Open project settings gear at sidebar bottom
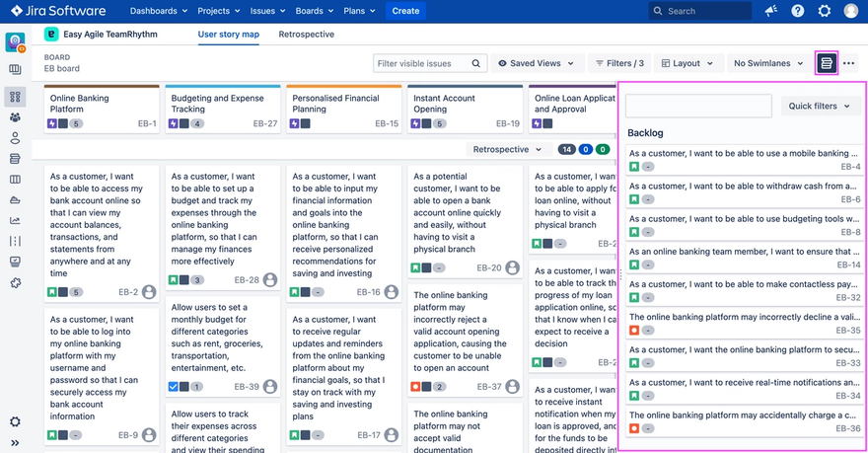This screenshot has width=868, height=453. point(15,422)
